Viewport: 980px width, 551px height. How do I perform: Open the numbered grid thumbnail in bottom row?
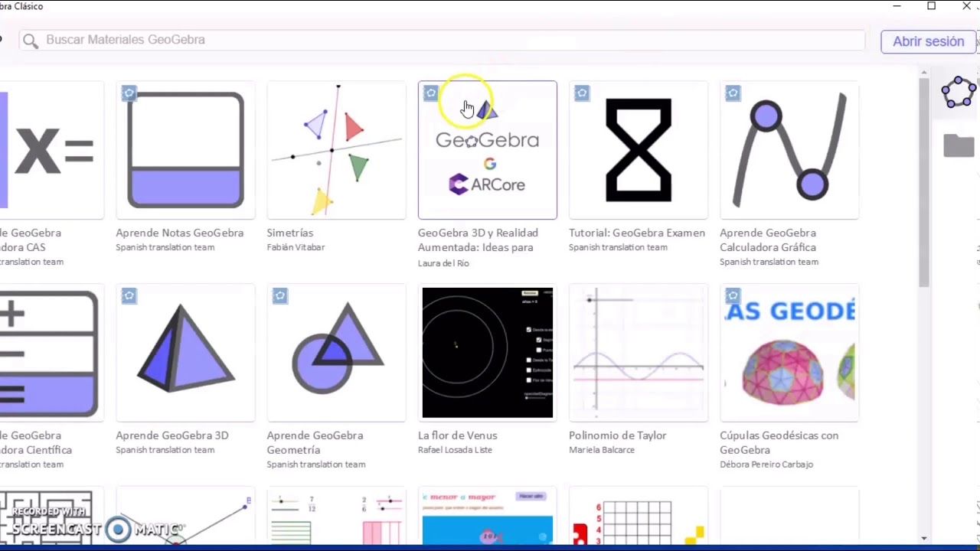point(639,517)
